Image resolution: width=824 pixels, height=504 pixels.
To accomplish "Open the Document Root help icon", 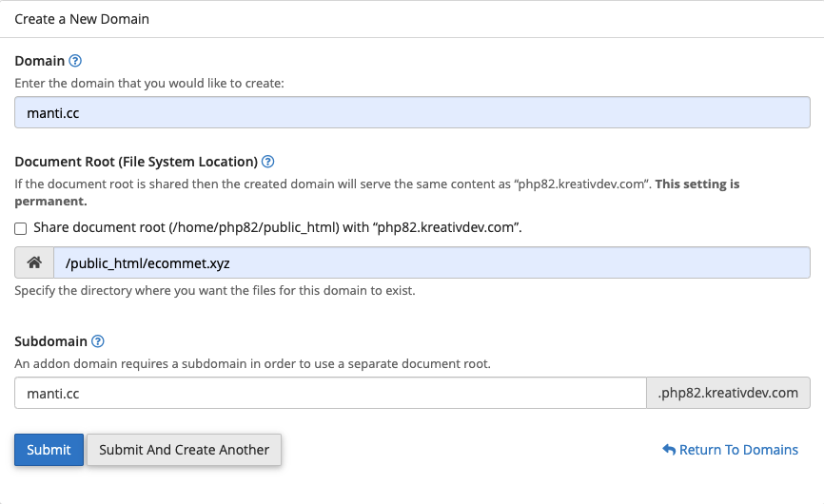I will [268, 162].
